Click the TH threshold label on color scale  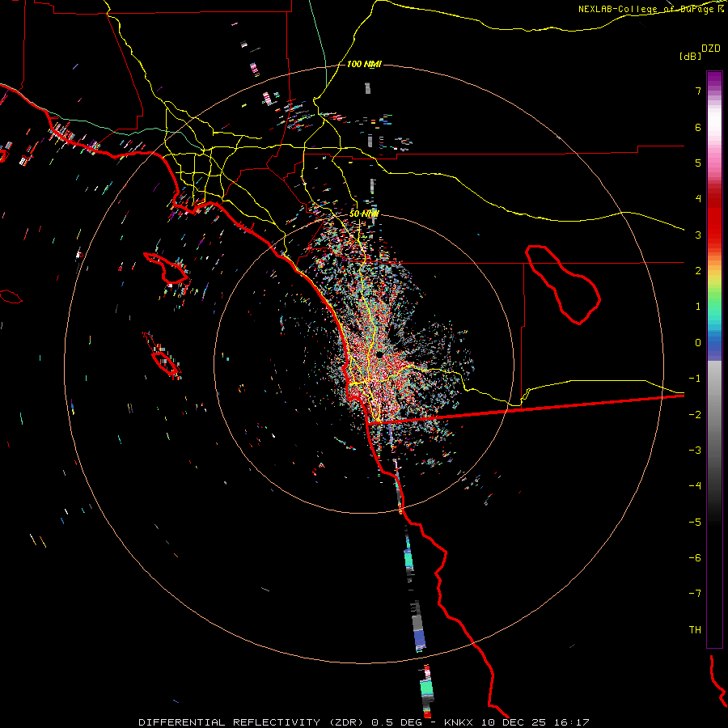click(x=695, y=630)
